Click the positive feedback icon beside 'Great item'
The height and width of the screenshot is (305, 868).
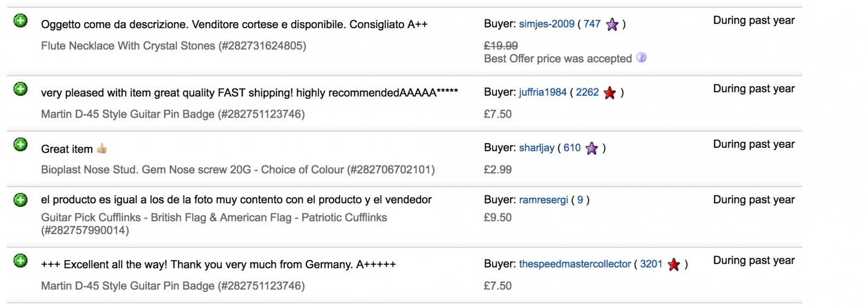21,145
